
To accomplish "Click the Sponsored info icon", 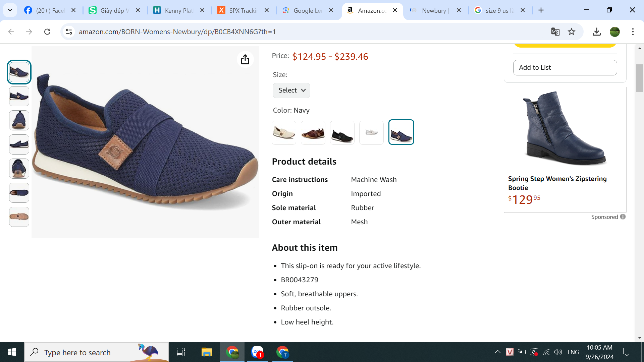I will click(623, 217).
